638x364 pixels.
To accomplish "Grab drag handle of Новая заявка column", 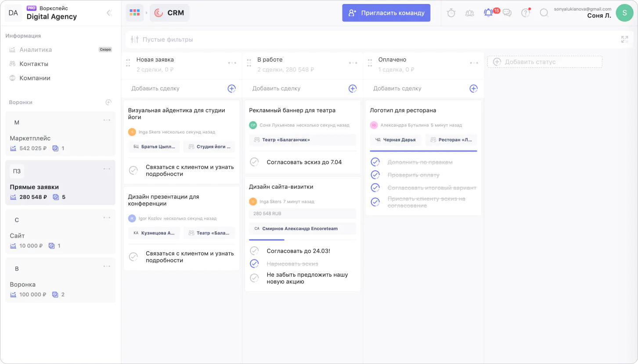I will pos(128,63).
